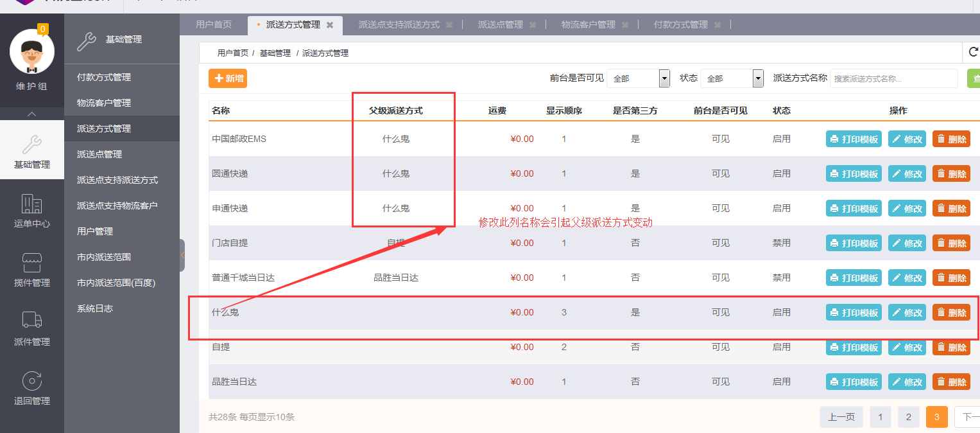
Task: Open 揽件管理 store icon
Action: (31, 263)
